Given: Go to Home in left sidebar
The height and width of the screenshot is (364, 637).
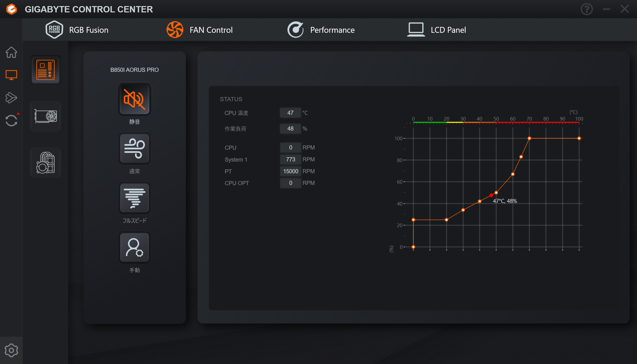Looking at the screenshot, I should tap(11, 52).
